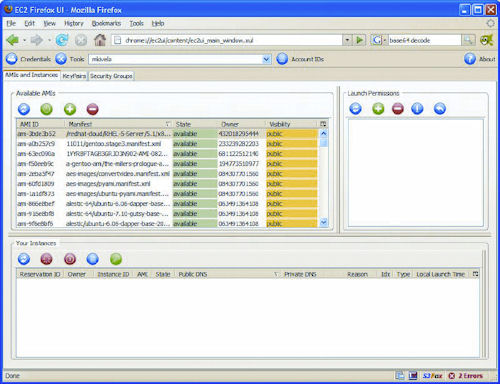Add a launch permission with green plus
Viewport: 500px width, 384px height.
pyautogui.click(x=378, y=108)
